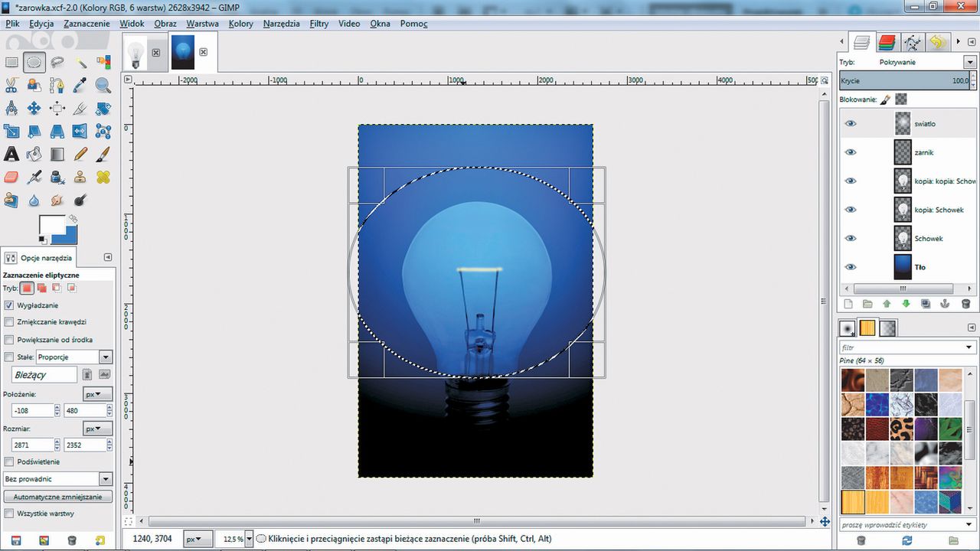Hide the Tło layer via eye icon
The width and height of the screenshot is (980, 551).
point(851,267)
